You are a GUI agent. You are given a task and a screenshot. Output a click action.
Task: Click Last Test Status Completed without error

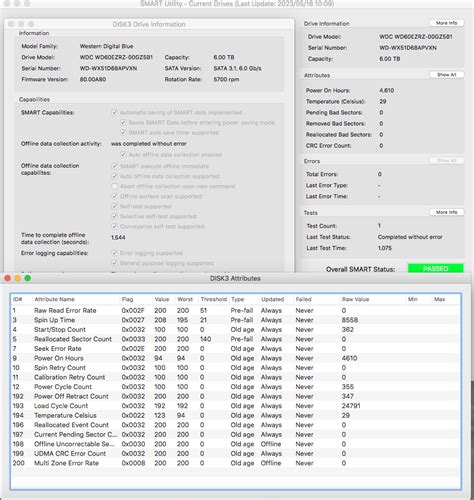[x=410, y=237]
